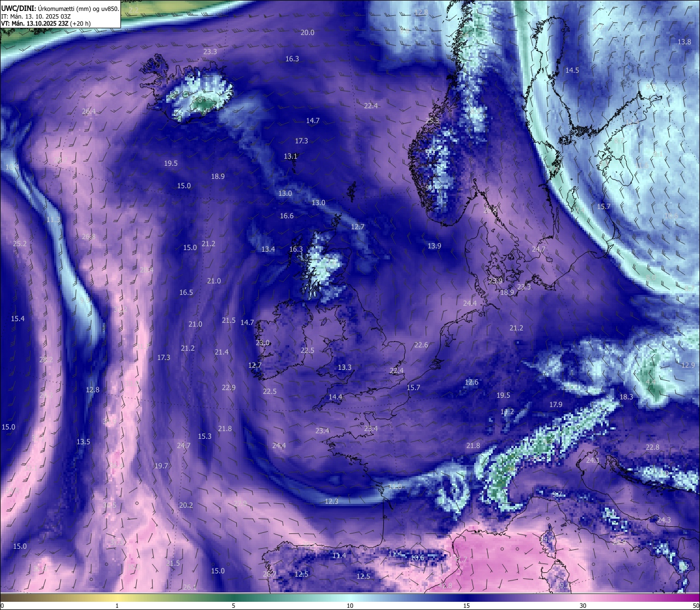
Task: Click the 20.0 value at map top
Action: click(x=307, y=32)
